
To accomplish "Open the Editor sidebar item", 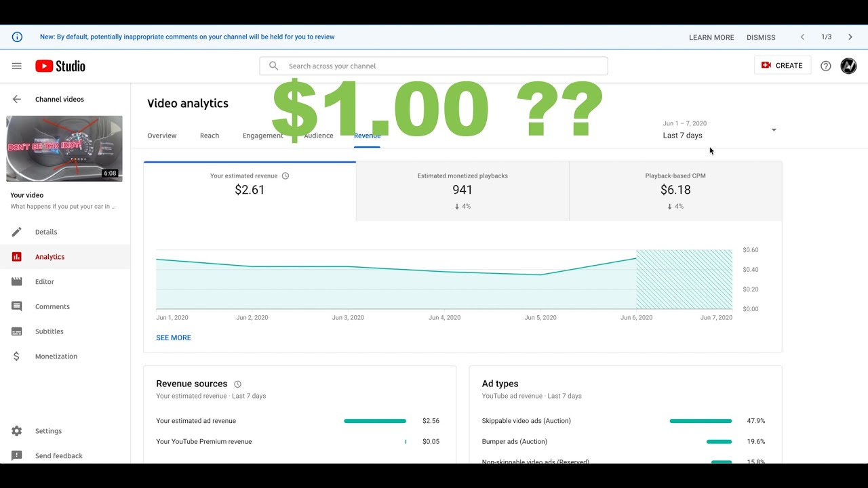I will [44, 282].
